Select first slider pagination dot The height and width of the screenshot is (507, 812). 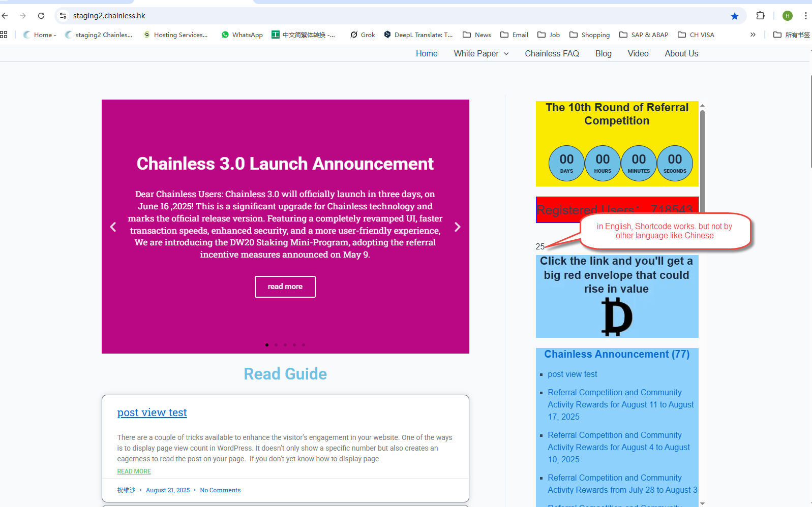(267, 345)
